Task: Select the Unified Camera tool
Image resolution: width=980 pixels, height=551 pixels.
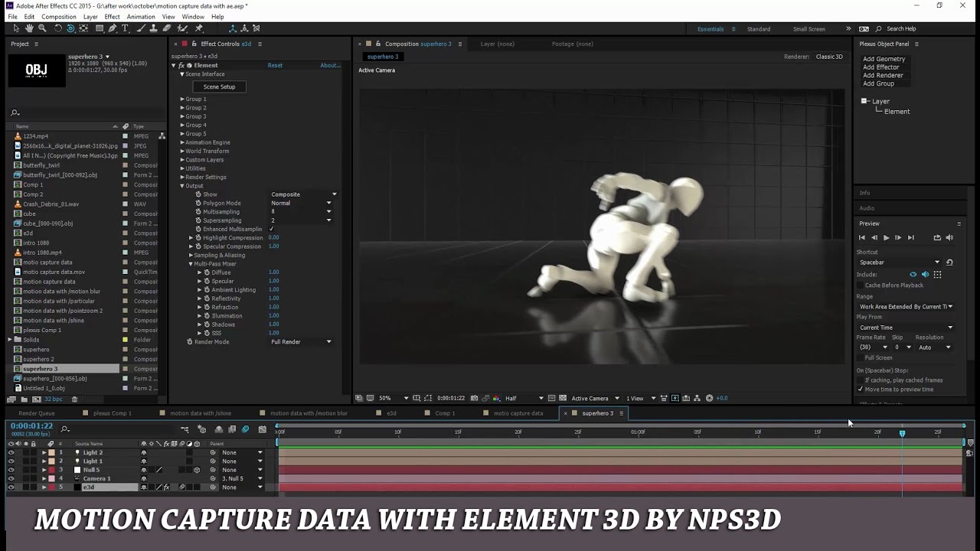Action: click(x=70, y=28)
